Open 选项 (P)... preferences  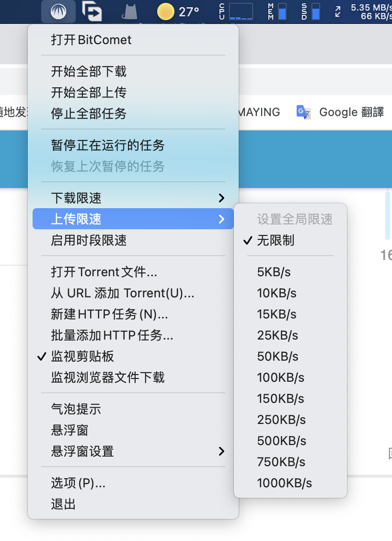(133, 483)
